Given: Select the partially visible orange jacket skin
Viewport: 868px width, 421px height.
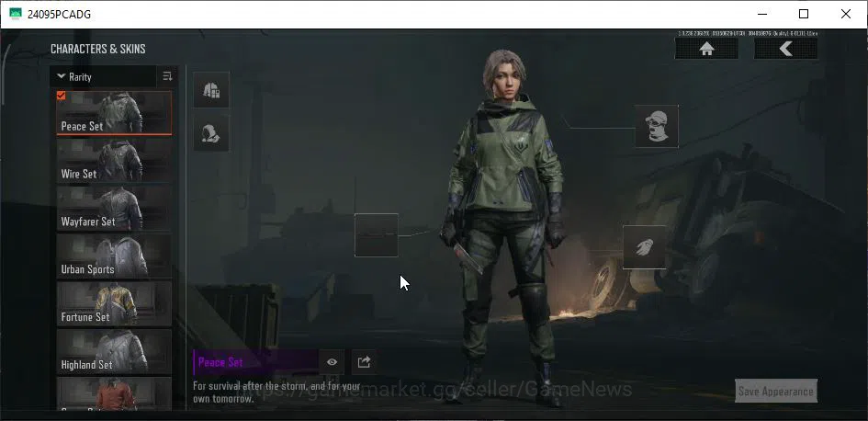Looking at the screenshot, I should tap(114, 393).
